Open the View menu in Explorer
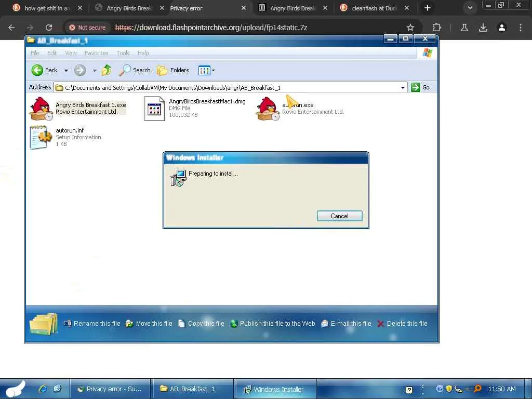 71,53
